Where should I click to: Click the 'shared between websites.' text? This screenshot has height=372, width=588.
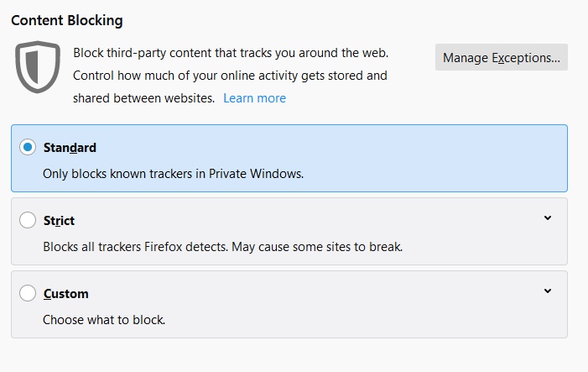coord(143,98)
